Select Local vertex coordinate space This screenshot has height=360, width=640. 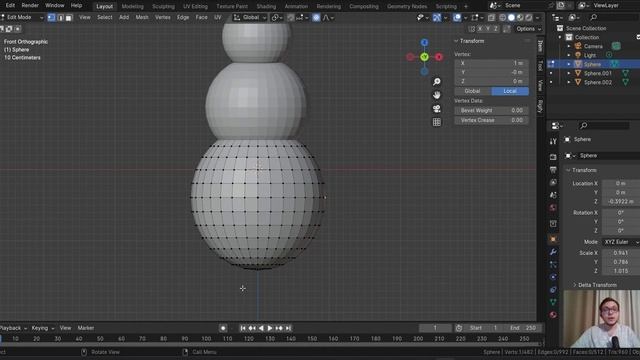tap(510, 91)
